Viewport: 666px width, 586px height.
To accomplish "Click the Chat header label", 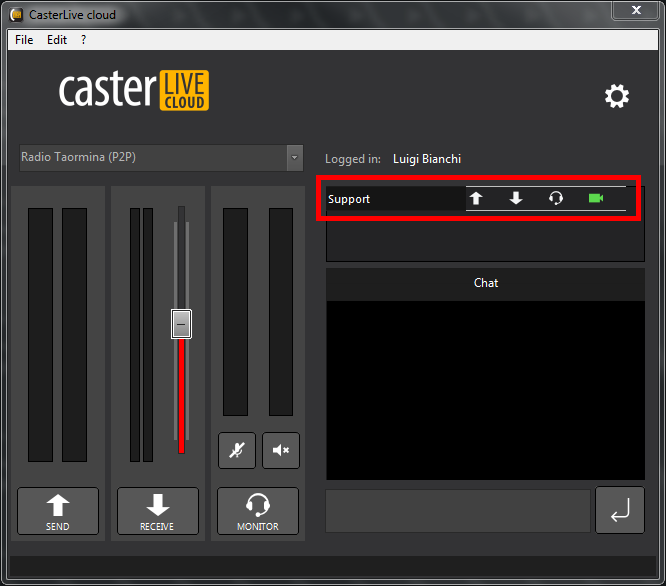I will pos(485,283).
